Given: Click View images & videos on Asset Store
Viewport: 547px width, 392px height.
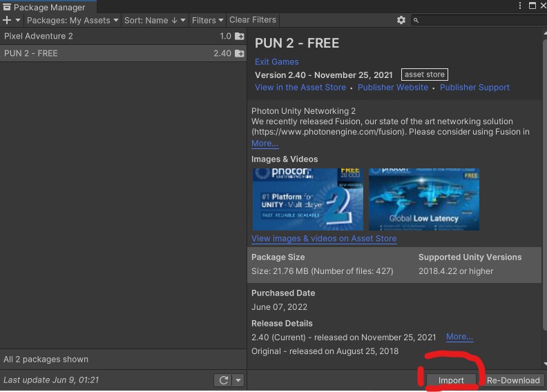Looking at the screenshot, I should point(324,238).
